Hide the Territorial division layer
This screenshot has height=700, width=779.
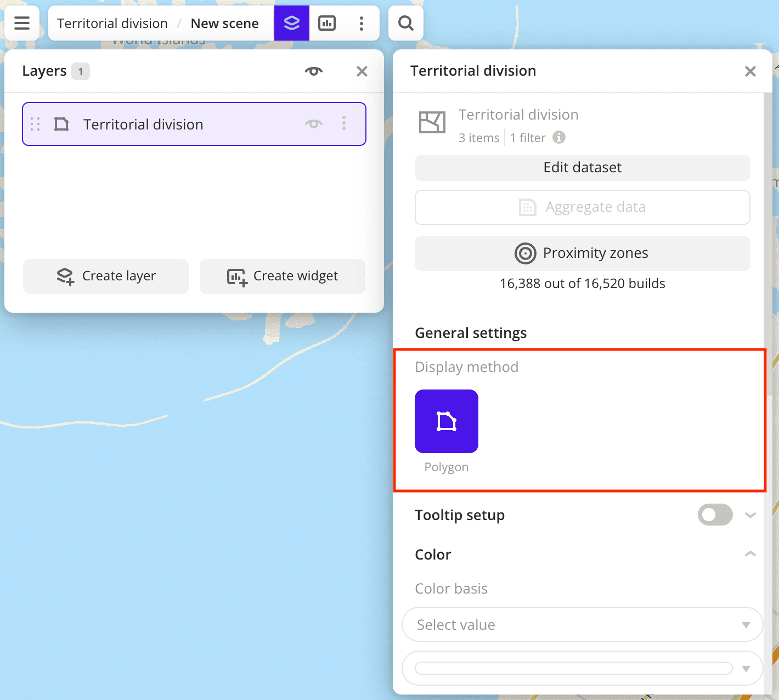(x=314, y=123)
